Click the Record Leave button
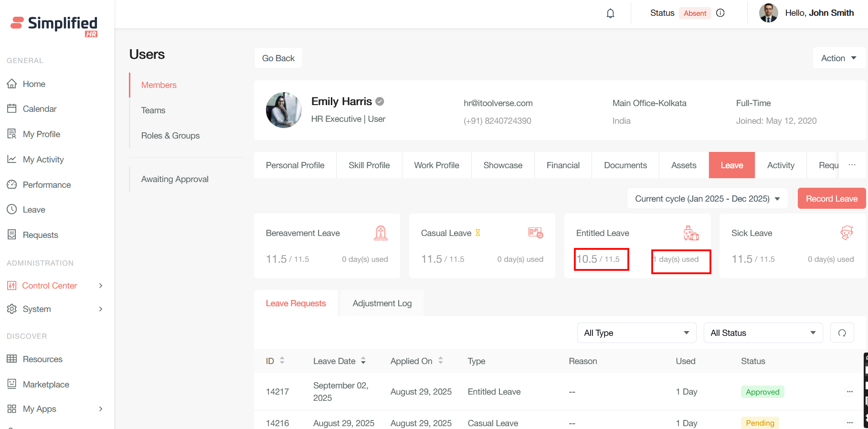The width and height of the screenshot is (868, 429). [x=831, y=199]
